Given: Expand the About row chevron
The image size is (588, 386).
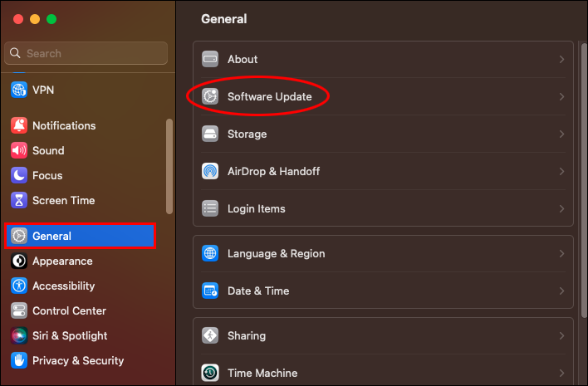Looking at the screenshot, I should pos(561,60).
